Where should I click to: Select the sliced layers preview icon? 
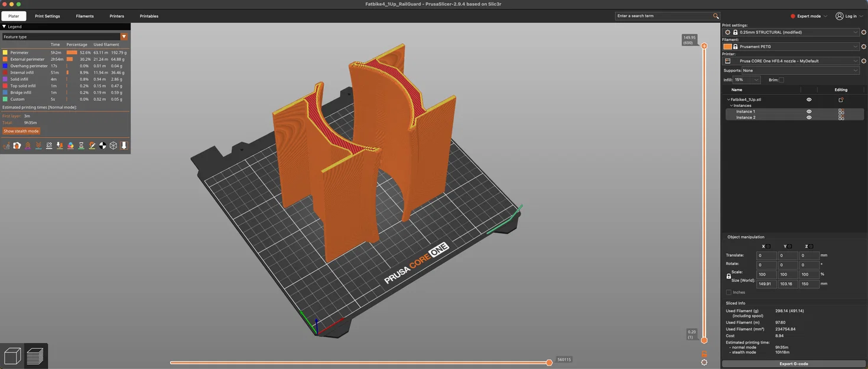tap(35, 356)
